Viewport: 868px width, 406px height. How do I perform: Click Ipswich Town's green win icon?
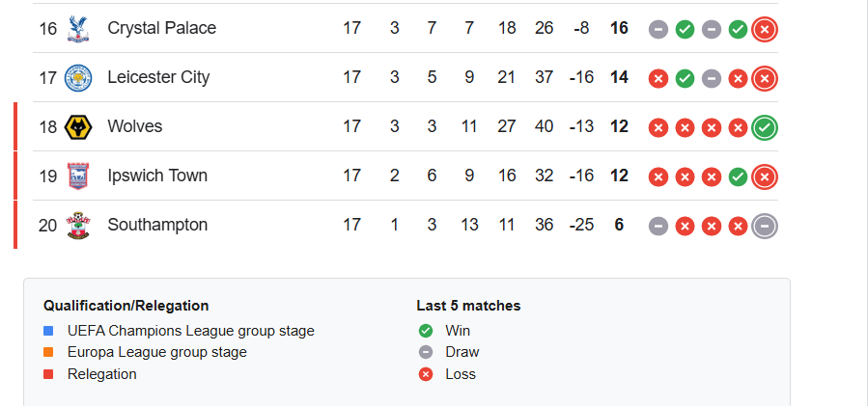coord(738,176)
